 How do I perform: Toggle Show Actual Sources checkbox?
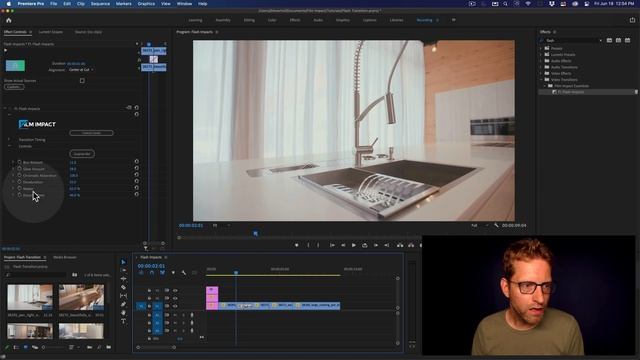(82, 81)
